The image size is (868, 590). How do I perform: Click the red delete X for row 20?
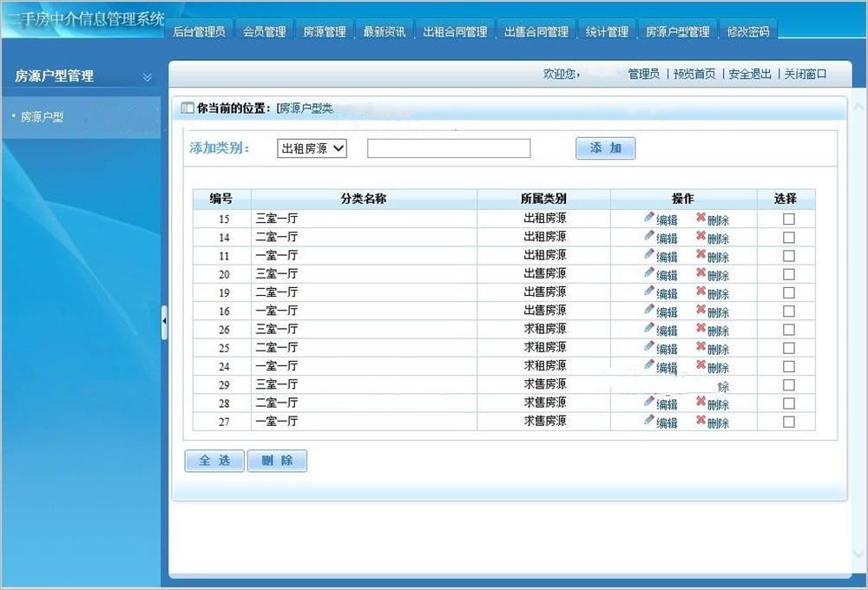(x=700, y=272)
